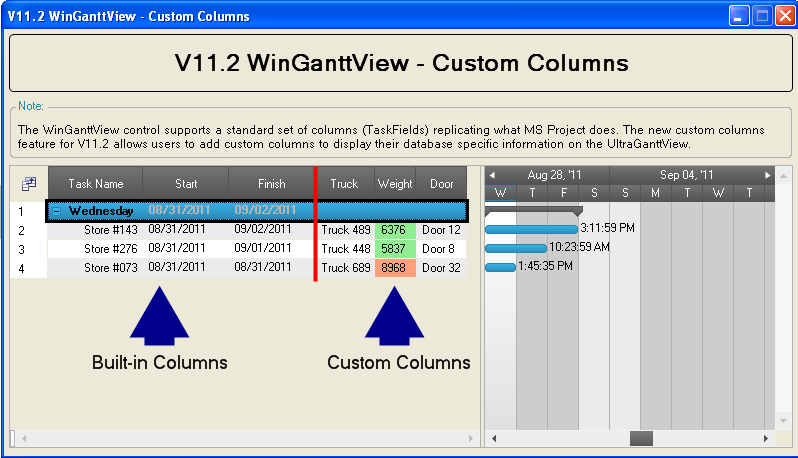Sort by the Start column header
The height and width of the screenshot is (458, 798).
(x=186, y=184)
